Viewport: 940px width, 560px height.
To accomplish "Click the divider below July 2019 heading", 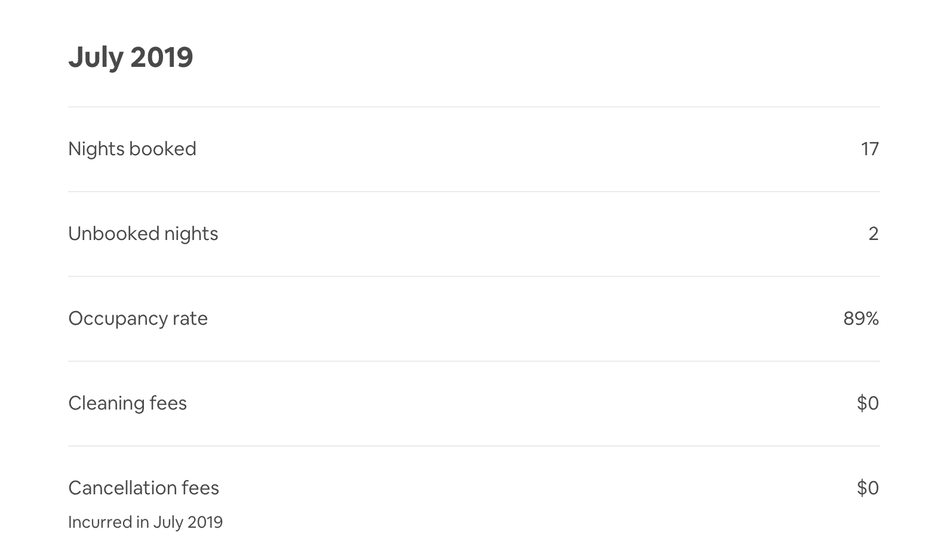I will click(x=474, y=107).
